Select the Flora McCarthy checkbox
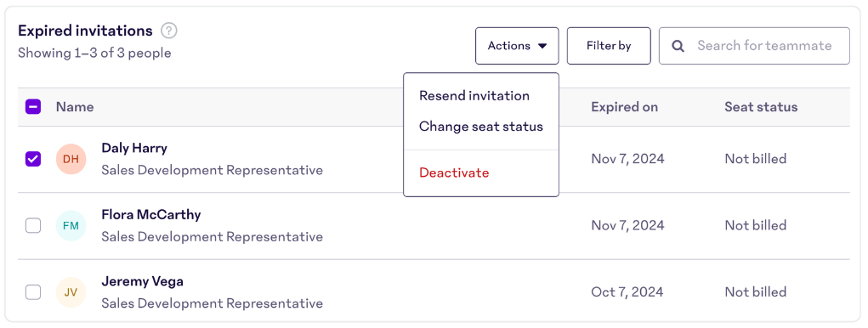 [33, 226]
